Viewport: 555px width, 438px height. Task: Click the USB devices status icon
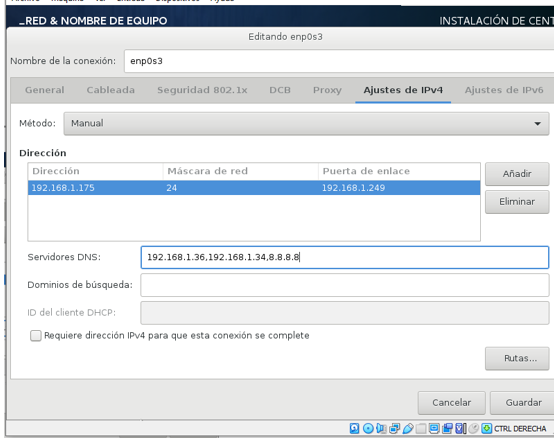click(408, 428)
